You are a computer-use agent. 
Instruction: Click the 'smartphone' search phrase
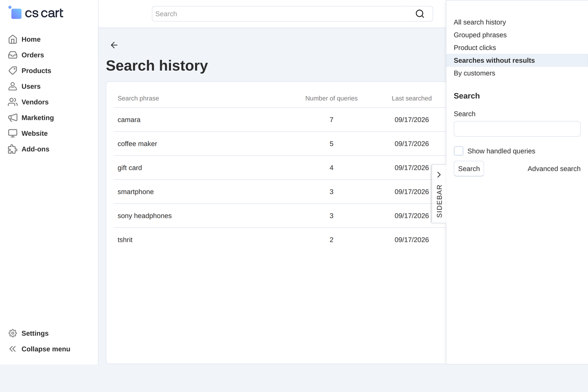point(136,192)
